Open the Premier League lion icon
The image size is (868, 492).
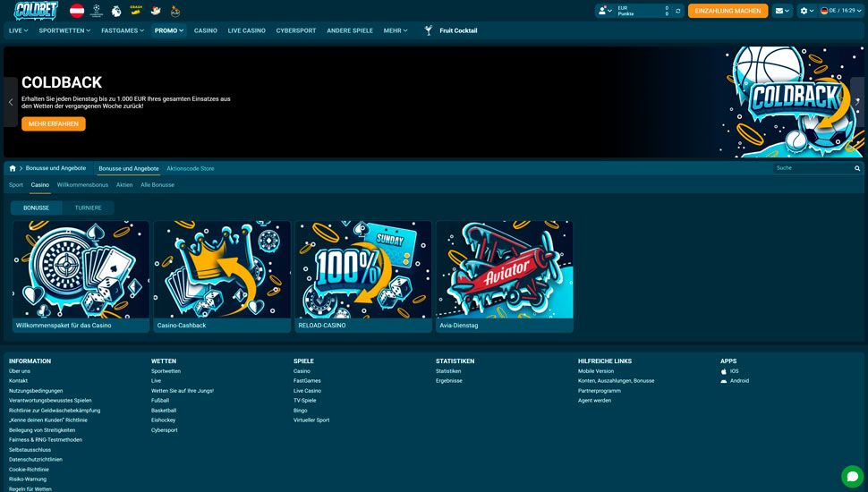coord(116,11)
